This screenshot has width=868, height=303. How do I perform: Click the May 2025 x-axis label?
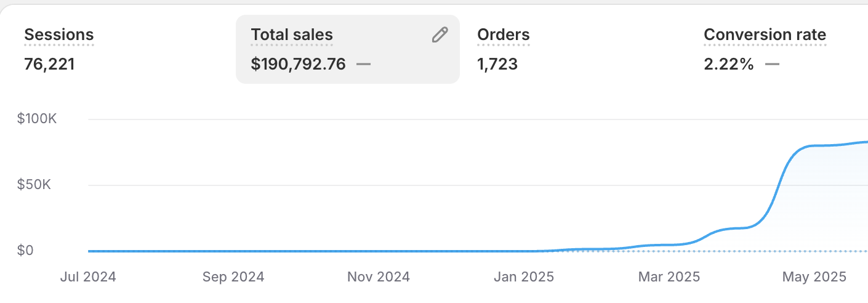[813, 277]
